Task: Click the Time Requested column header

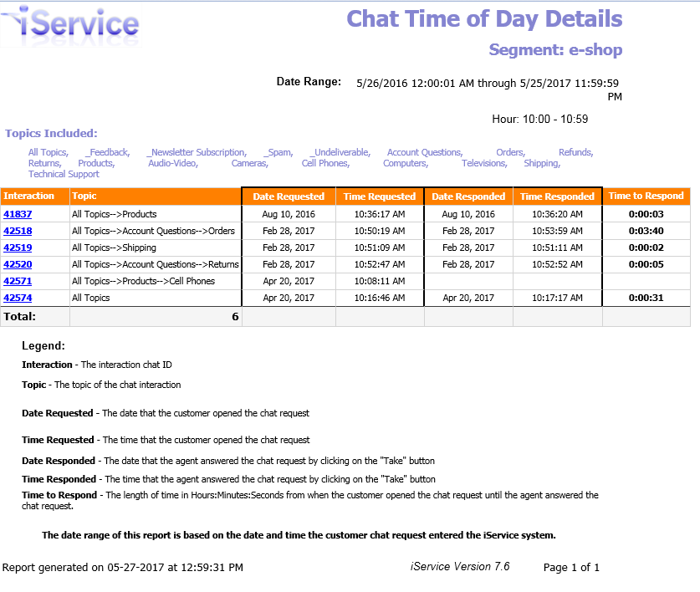Action: [x=380, y=196]
